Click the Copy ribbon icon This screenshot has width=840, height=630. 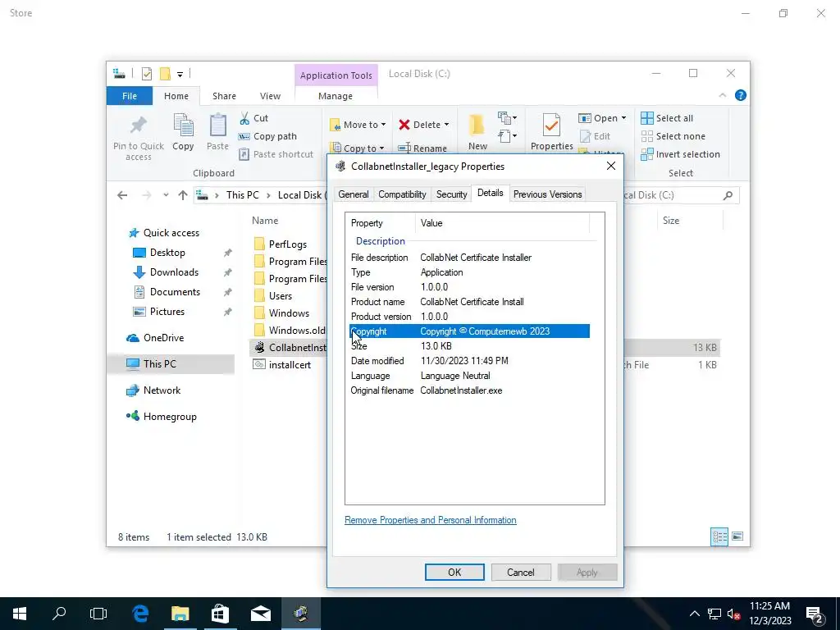[183, 126]
